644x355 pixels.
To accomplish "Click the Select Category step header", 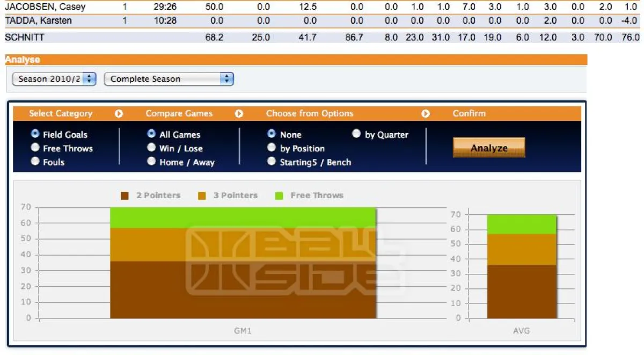I will click(61, 113).
